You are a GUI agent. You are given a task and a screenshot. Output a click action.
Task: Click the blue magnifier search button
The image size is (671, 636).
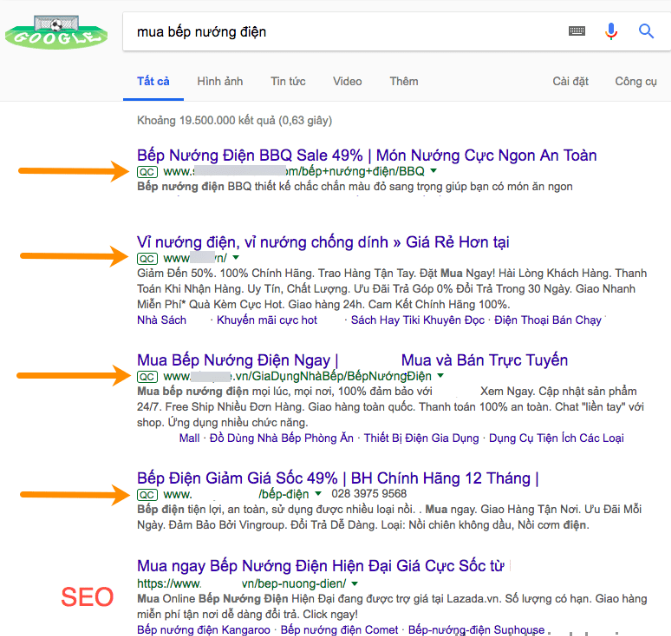646,31
